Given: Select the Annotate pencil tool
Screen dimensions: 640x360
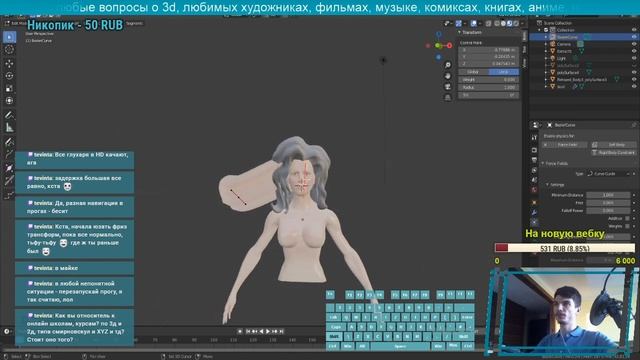Looking at the screenshot, I should point(9,115).
